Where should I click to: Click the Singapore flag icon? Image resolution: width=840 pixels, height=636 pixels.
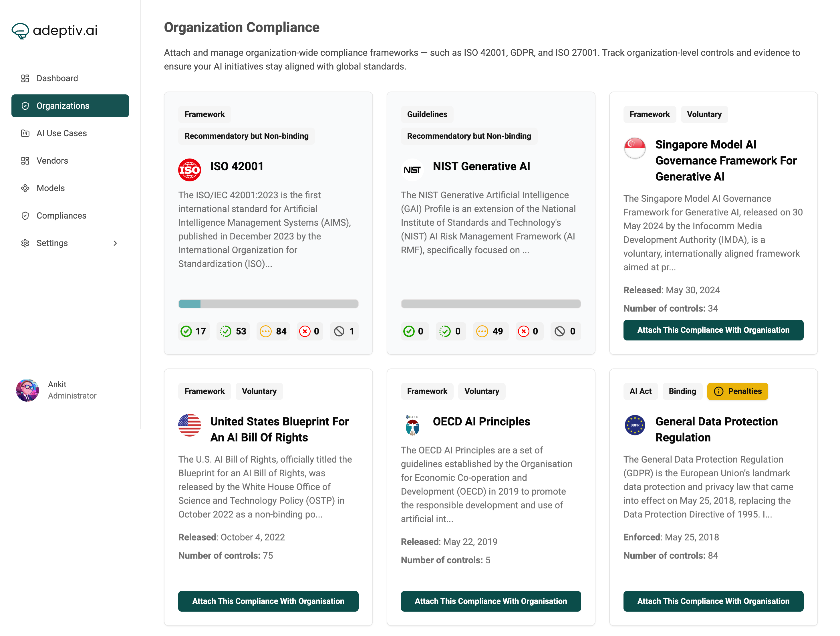point(635,148)
